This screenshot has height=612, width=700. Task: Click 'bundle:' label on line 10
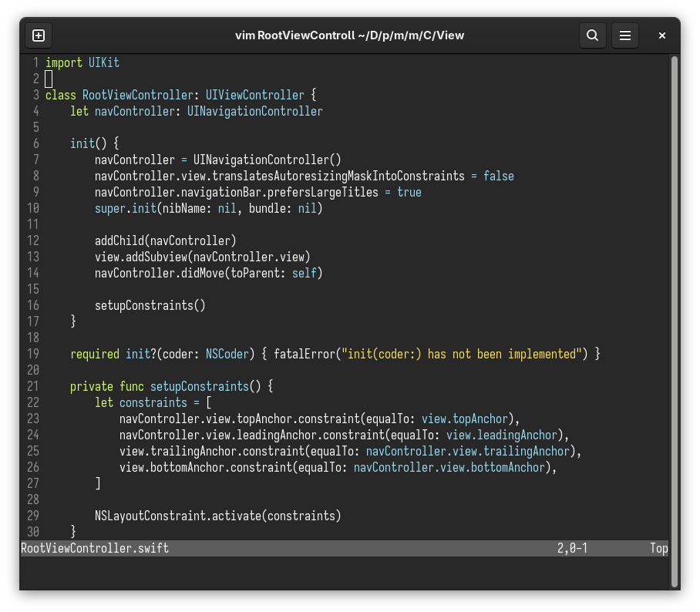[x=270, y=208]
